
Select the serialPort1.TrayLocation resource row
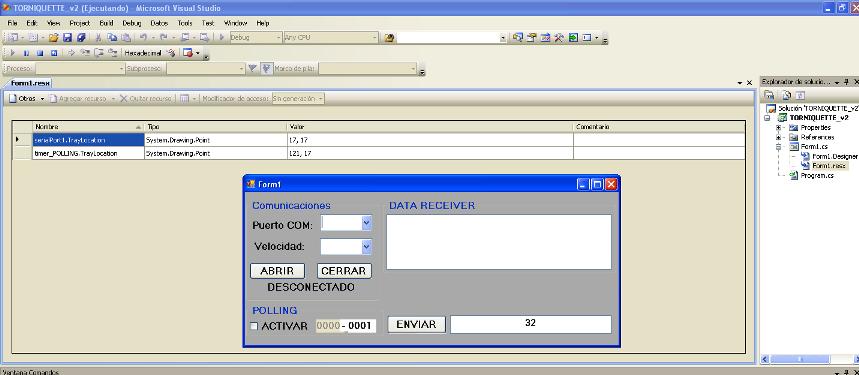click(379, 140)
